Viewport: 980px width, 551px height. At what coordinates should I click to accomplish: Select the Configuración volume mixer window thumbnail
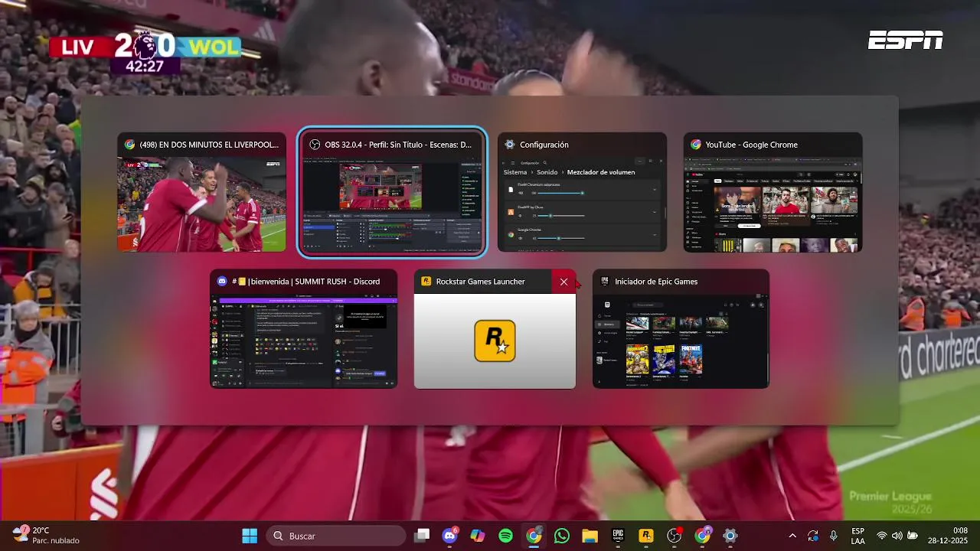pyautogui.click(x=582, y=192)
